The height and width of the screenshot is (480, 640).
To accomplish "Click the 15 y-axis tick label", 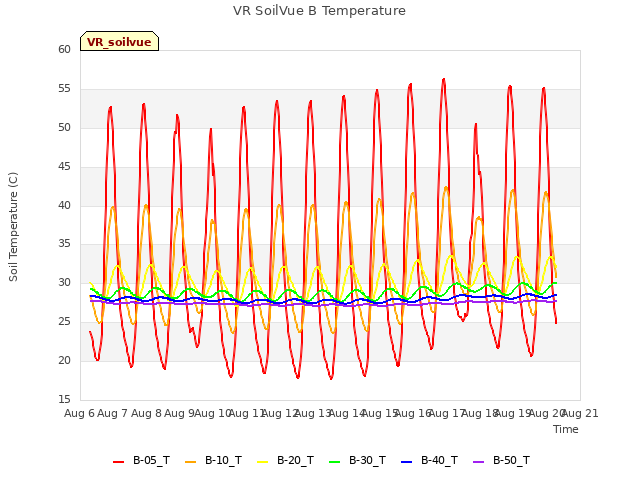I will pyautogui.click(x=64, y=399).
